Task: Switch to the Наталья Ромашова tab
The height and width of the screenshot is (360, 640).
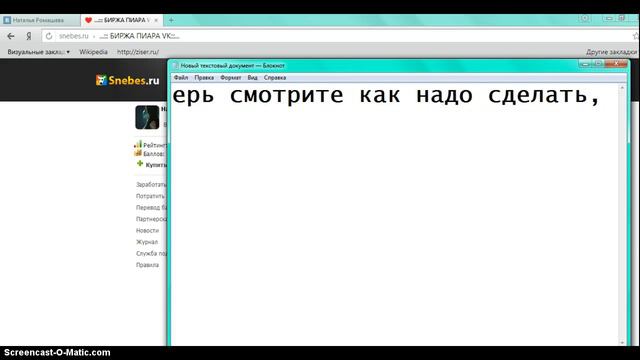Action: pyautogui.click(x=40, y=20)
